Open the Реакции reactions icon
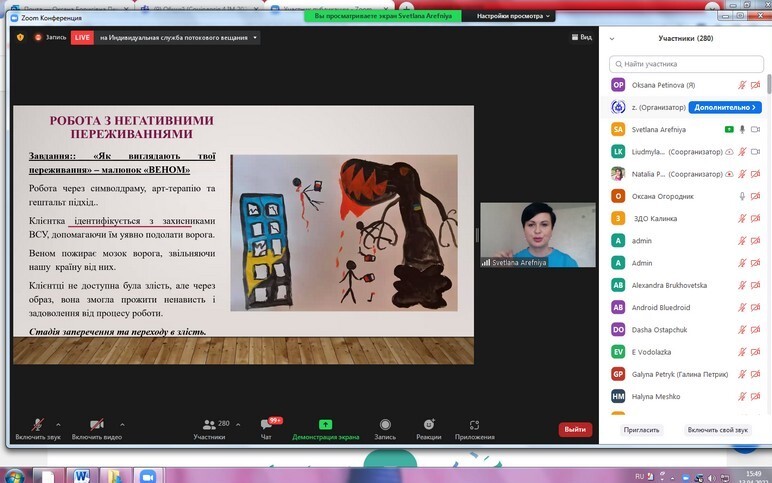 tap(429, 424)
